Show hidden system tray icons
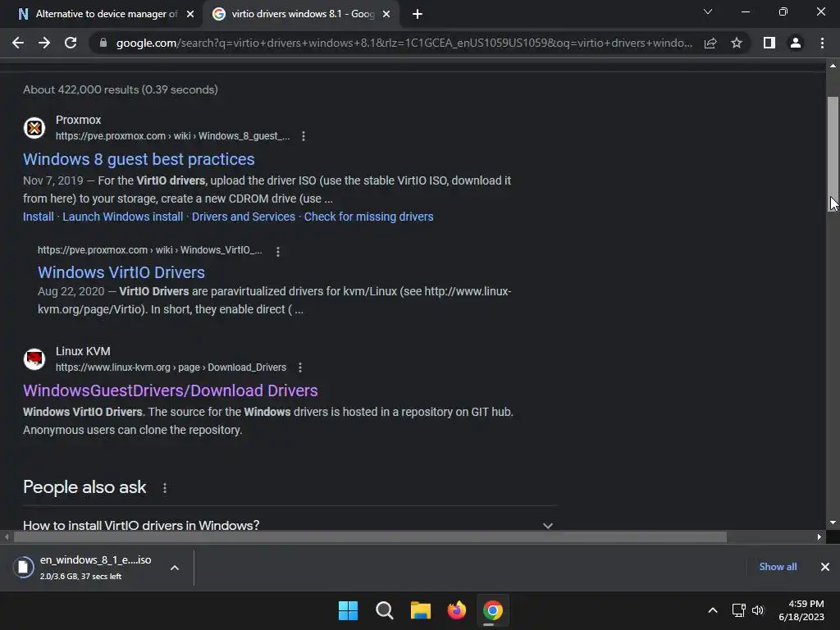Image resolution: width=840 pixels, height=630 pixels. pos(713,610)
